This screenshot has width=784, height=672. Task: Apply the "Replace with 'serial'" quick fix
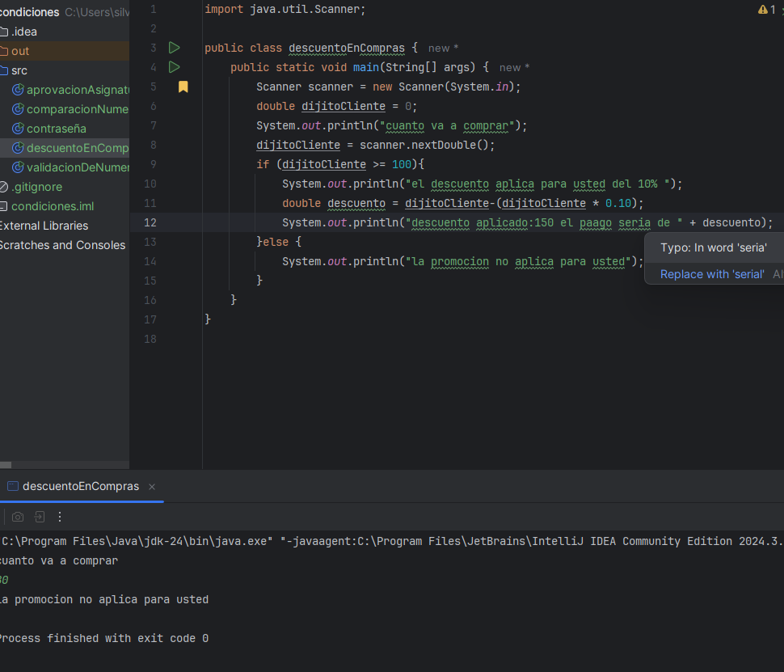tap(712, 274)
